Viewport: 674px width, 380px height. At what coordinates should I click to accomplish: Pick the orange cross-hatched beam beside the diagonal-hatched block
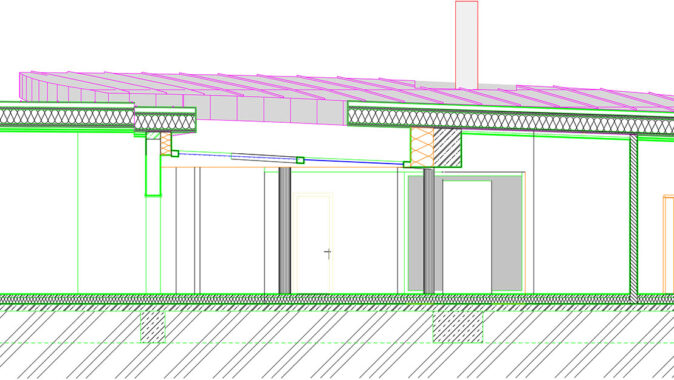422,147
